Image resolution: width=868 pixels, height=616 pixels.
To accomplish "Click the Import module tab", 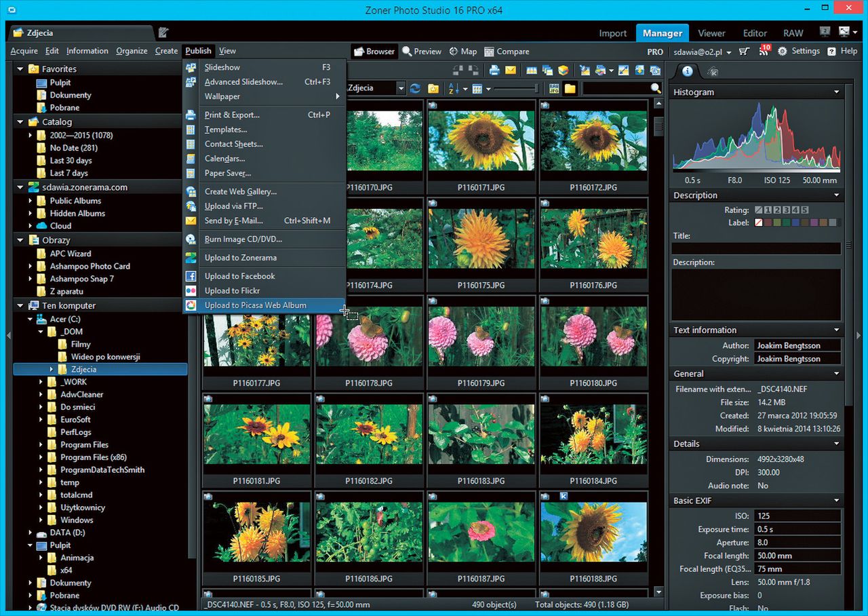I will (613, 33).
